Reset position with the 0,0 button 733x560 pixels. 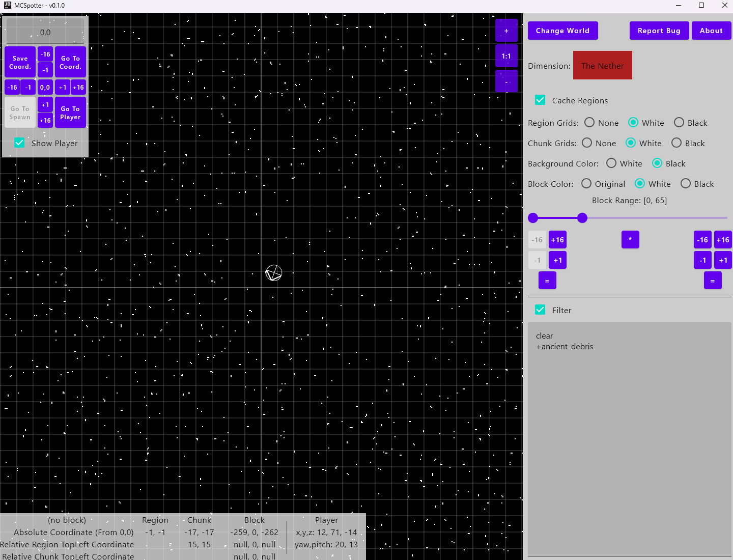(45, 87)
